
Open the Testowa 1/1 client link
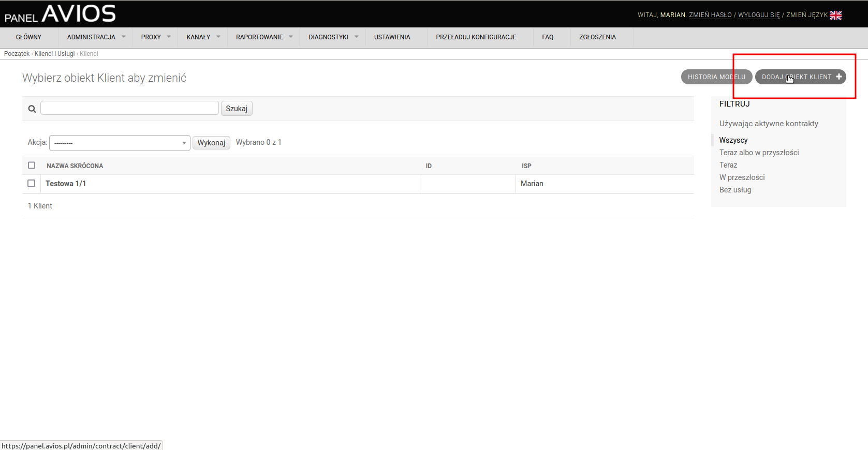pos(66,184)
